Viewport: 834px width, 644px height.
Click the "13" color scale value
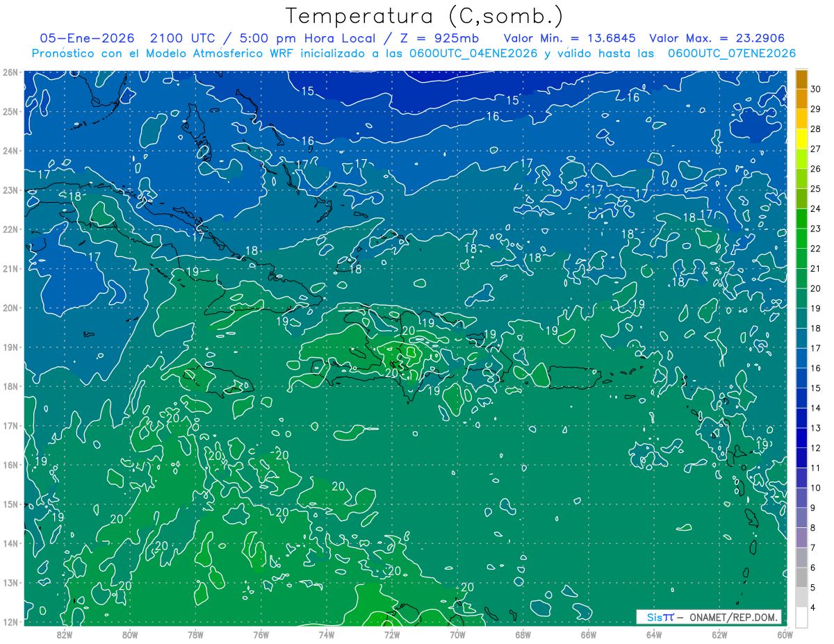[816, 428]
